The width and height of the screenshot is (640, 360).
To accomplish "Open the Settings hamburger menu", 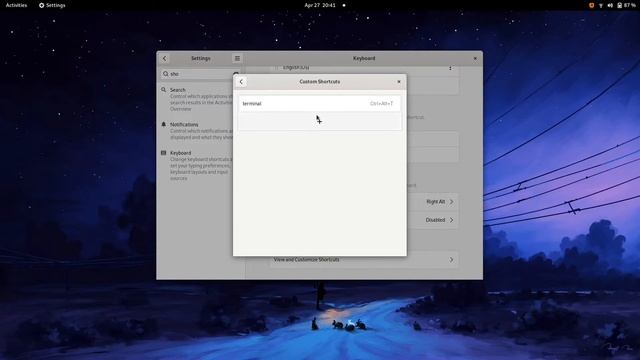I will coord(237,58).
